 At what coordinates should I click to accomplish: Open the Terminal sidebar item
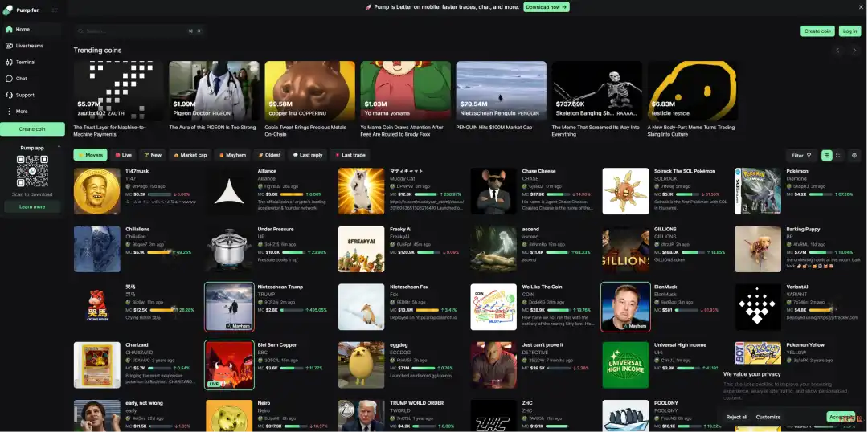click(x=26, y=62)
